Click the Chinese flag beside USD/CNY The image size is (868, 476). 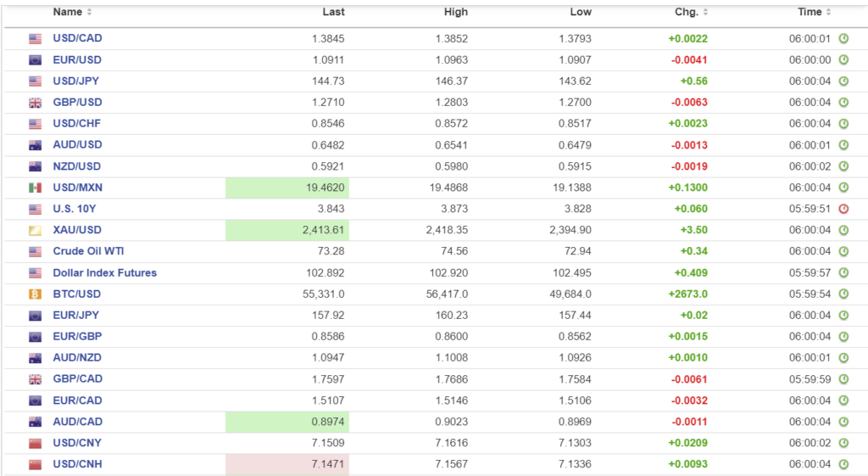point(35,443)
